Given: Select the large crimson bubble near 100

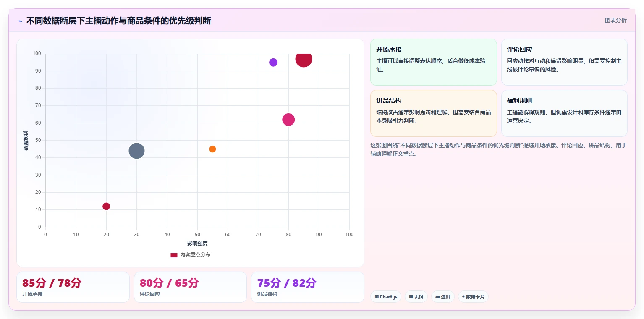Looking at the screenshot, I should pyautogui.click(x=304, y=59).
